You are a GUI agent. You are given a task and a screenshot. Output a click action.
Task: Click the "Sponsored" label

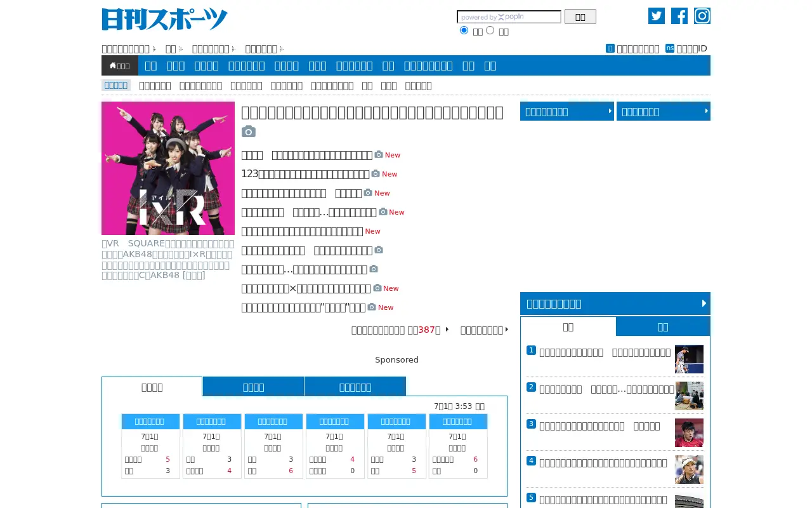pyautogui.click(x=396, y=359)
